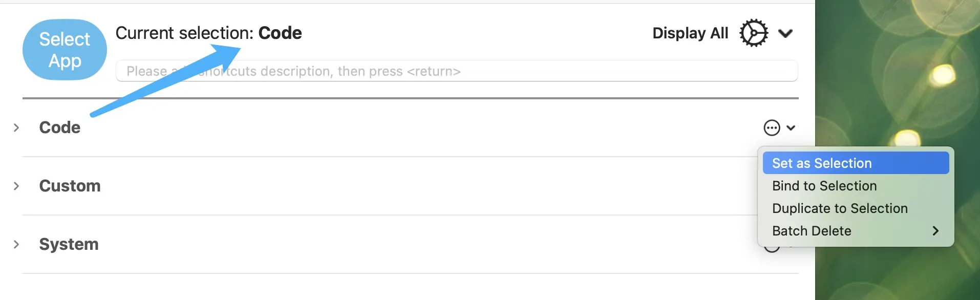Screen dimensions: 980x300
Task: Toggle the Code row options dropdown chevron
Action: pos(791,127)
